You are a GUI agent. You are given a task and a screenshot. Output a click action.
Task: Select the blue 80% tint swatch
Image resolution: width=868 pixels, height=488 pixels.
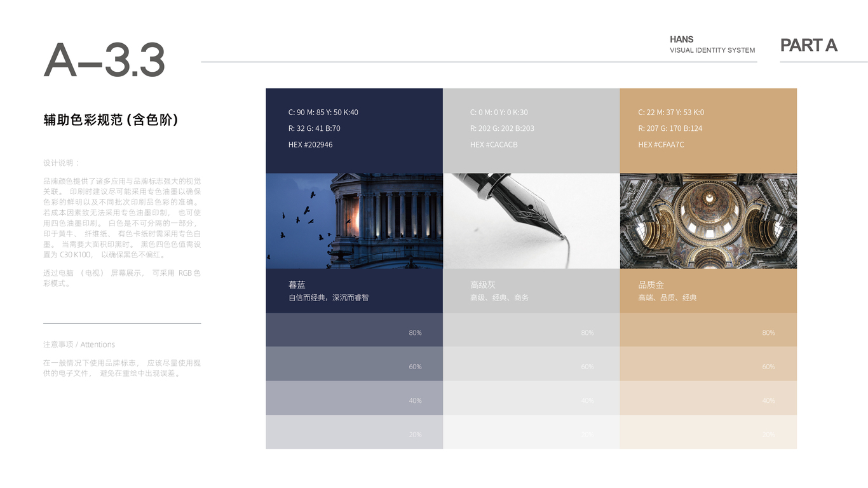[354, 330]
